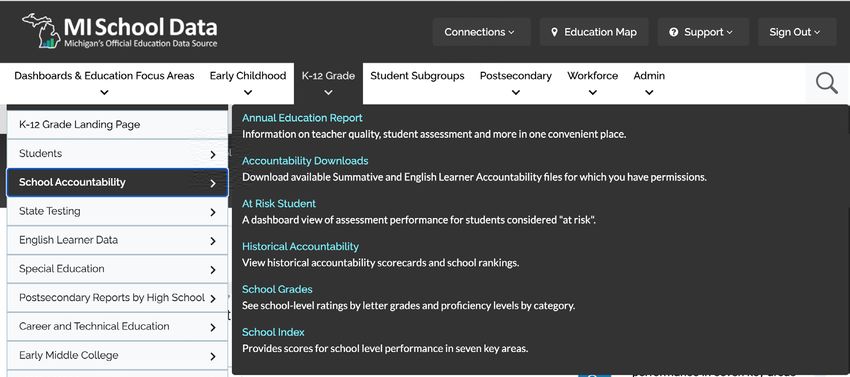
Task: Expand the State Testing submenu arrow
Action: [x=212, y=212]
